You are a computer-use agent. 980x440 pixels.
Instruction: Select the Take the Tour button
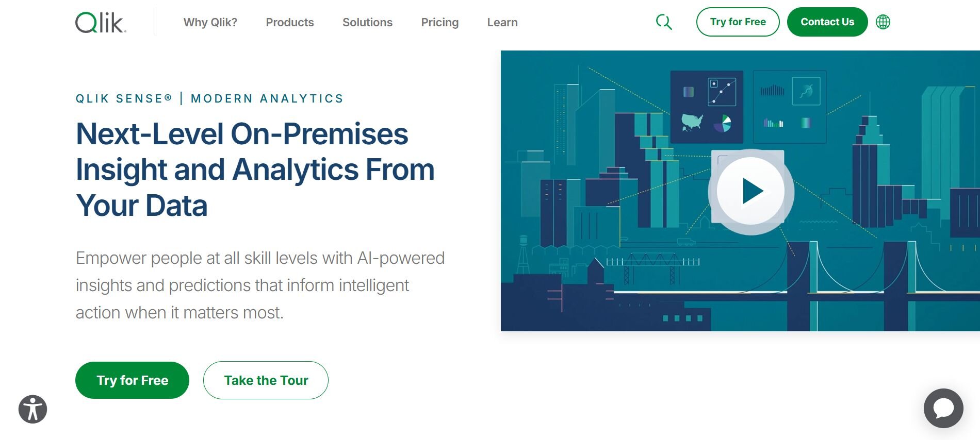[x=266, y=380]
